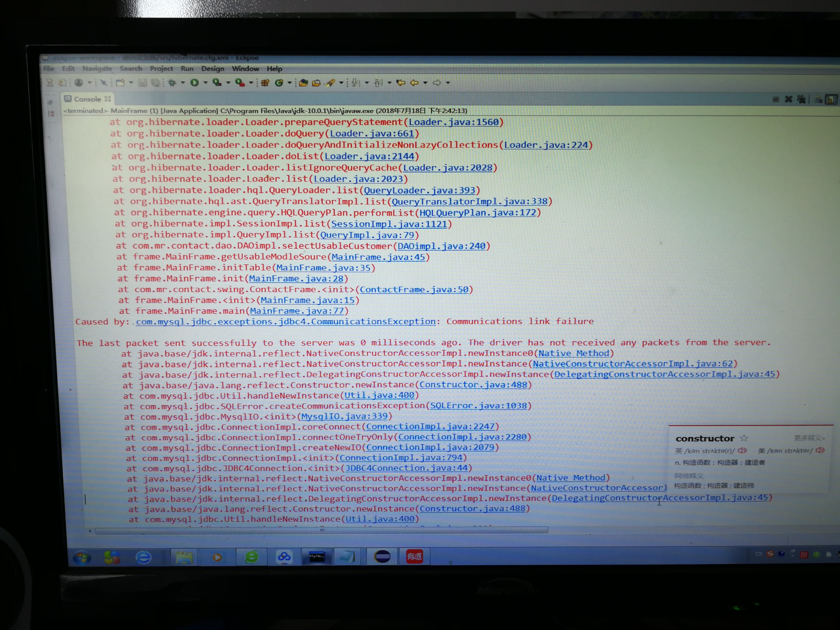Click 更多释义 link in Youdao popup
Image resolution: width=840 pixels, height=630 pixels.
[x=809, y=438]
